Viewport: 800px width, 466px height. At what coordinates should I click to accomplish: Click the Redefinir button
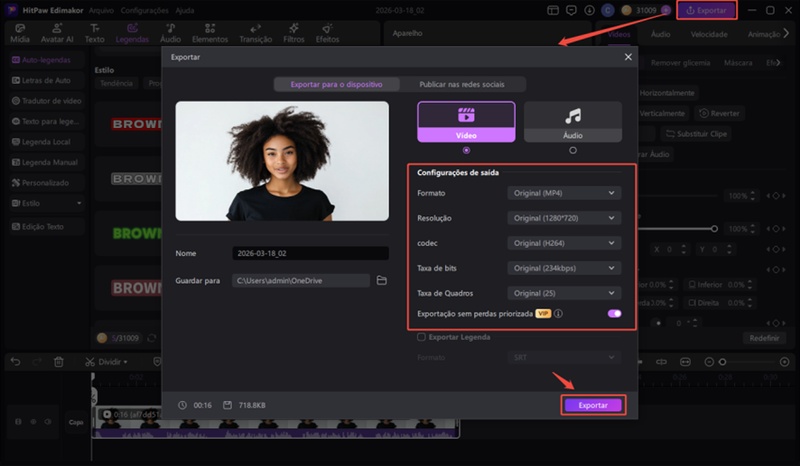[x=764, y=338]
